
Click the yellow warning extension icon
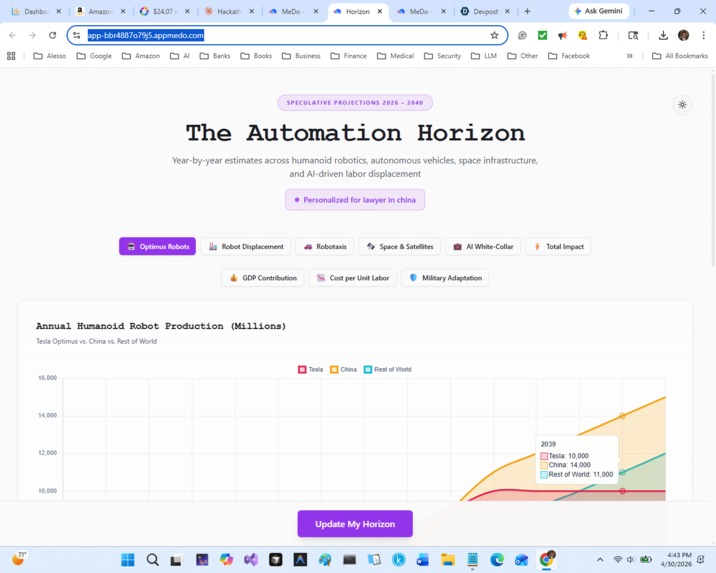pyautogui.click(x=582, y=35)
